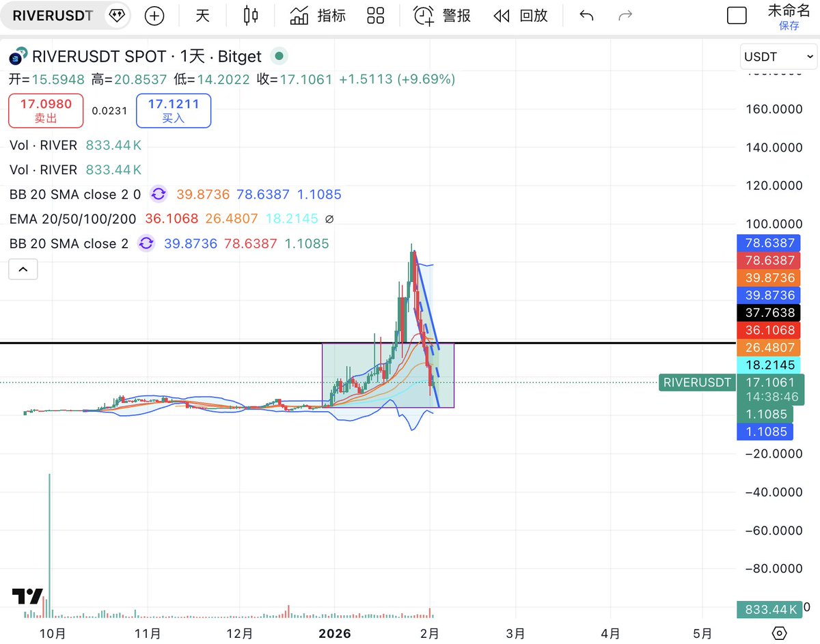Image resolution: width=820 pixels, height=644 pixels.
Task: Collapse the indicator legend with the caret
Action: [23, 270]
